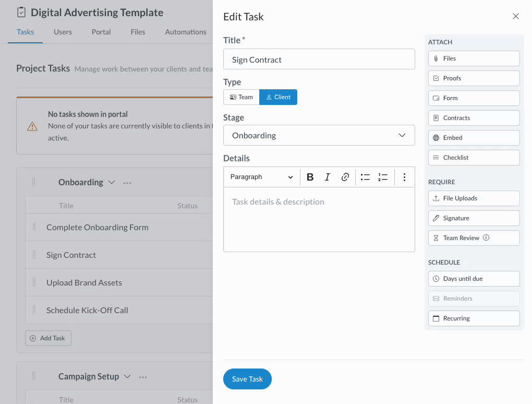The width and height of the screenshot is (532, 404).
Task: Insert a bulleted list
Action: point(365,177)
